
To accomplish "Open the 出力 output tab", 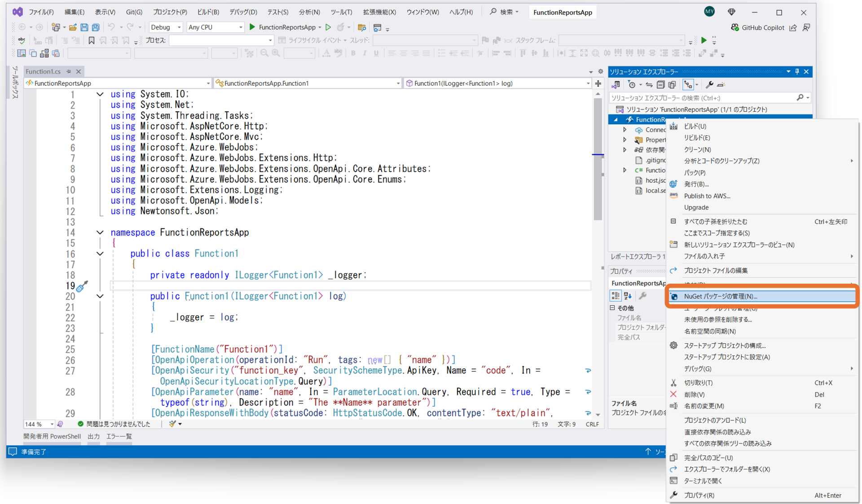I will click(x=94, y=436).
